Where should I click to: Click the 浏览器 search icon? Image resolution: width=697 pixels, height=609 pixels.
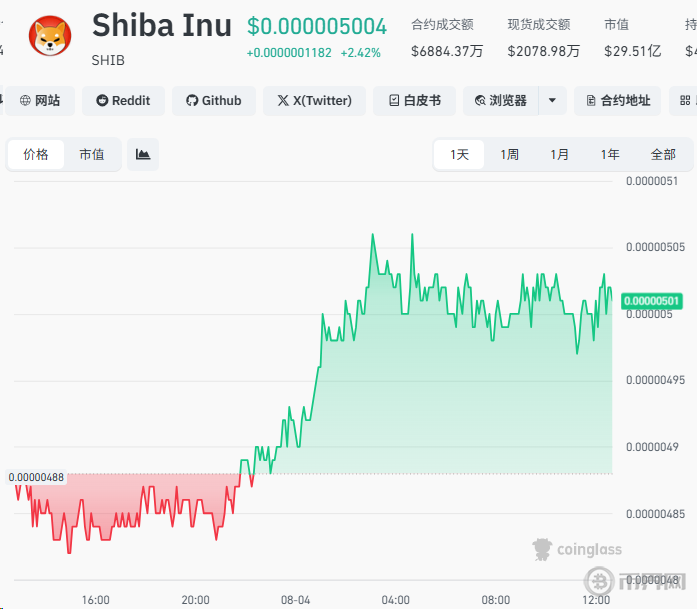tap(480, 100)
